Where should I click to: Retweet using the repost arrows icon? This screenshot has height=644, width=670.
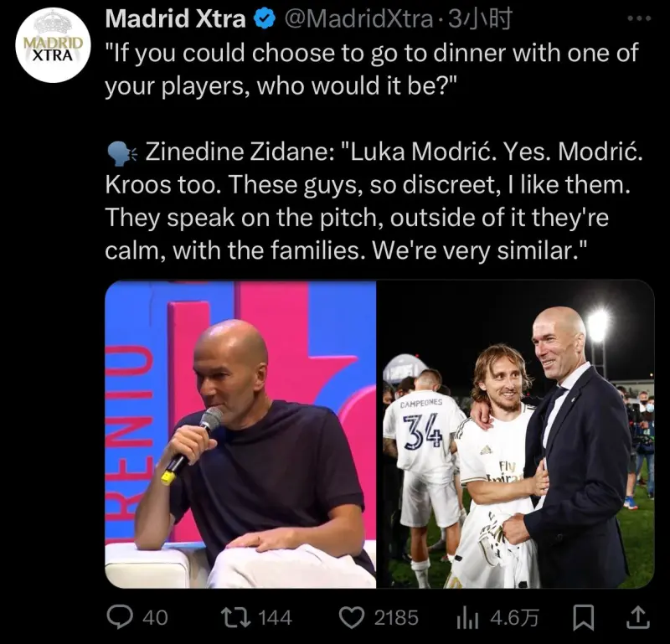[x=235, y=617]
